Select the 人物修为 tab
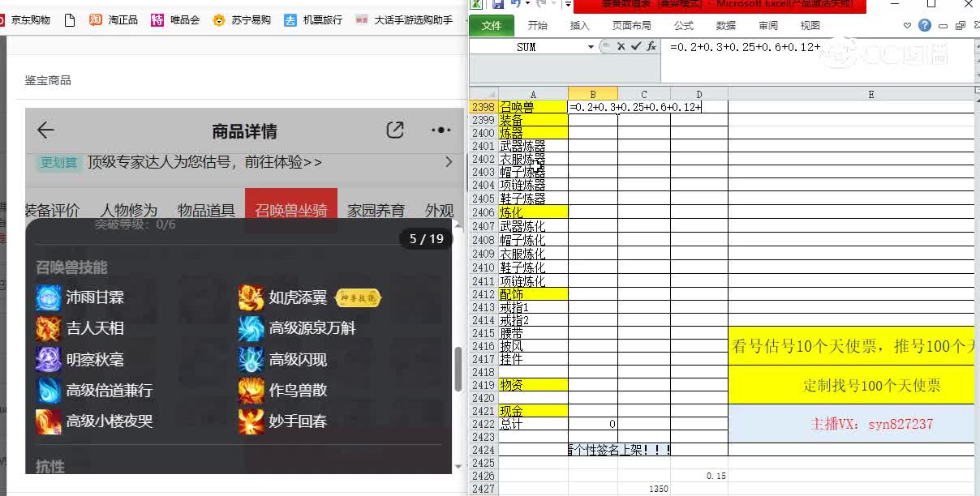 point(129,211)
